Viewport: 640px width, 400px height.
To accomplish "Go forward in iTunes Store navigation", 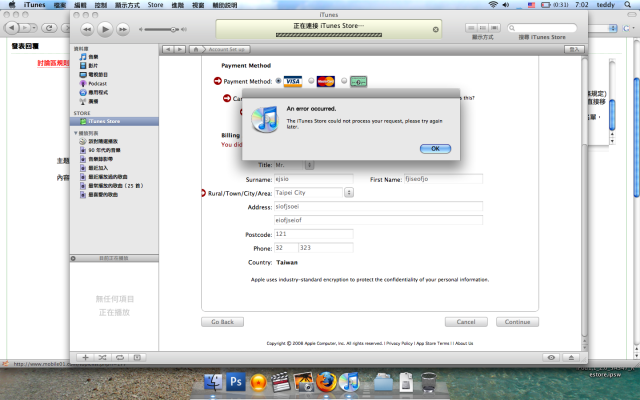I will click(x=180, y=49).
